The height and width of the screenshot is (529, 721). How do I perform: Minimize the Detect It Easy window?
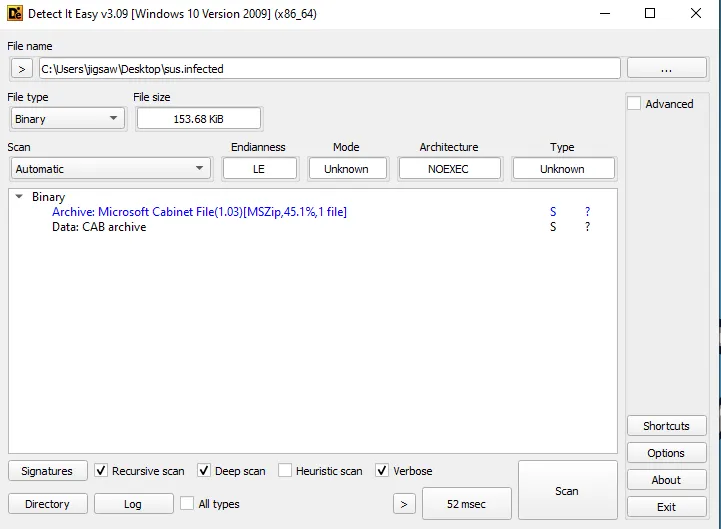click(605, 13)
